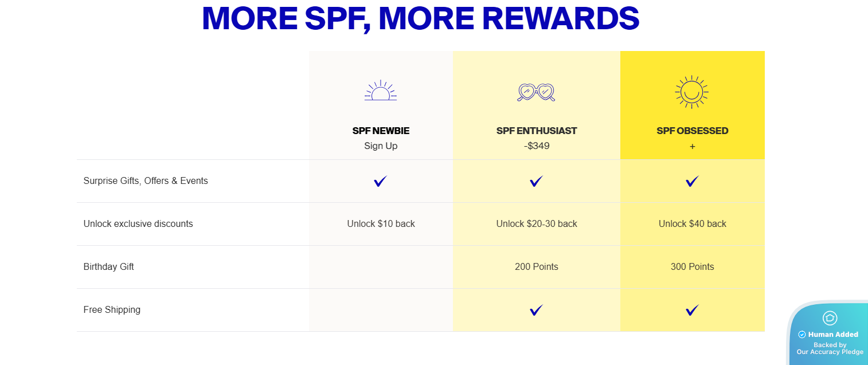Click SPF Enthusiast Surprise Gifts checkmark
The width and height of the screenshot is (868, 365).
536,181
